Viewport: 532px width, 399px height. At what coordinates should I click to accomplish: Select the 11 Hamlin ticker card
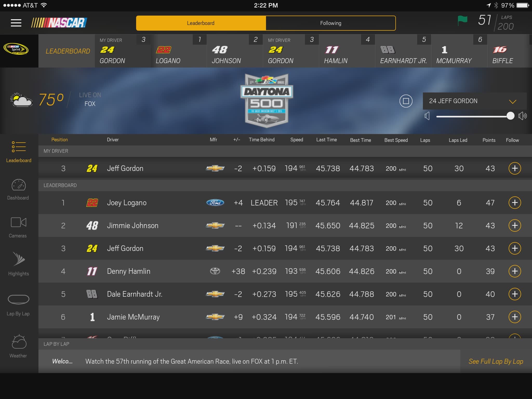[x=347, y=51]
